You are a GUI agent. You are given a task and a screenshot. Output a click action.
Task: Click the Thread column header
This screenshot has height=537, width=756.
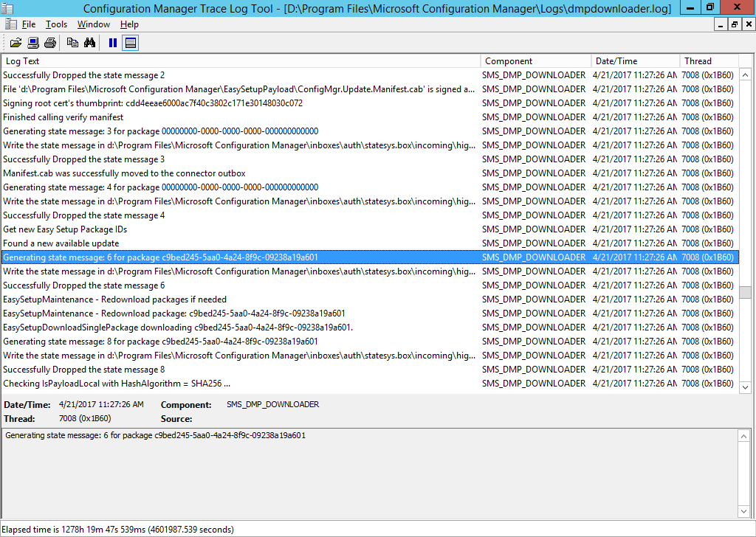pyautogui.click(x=709, y=61)
